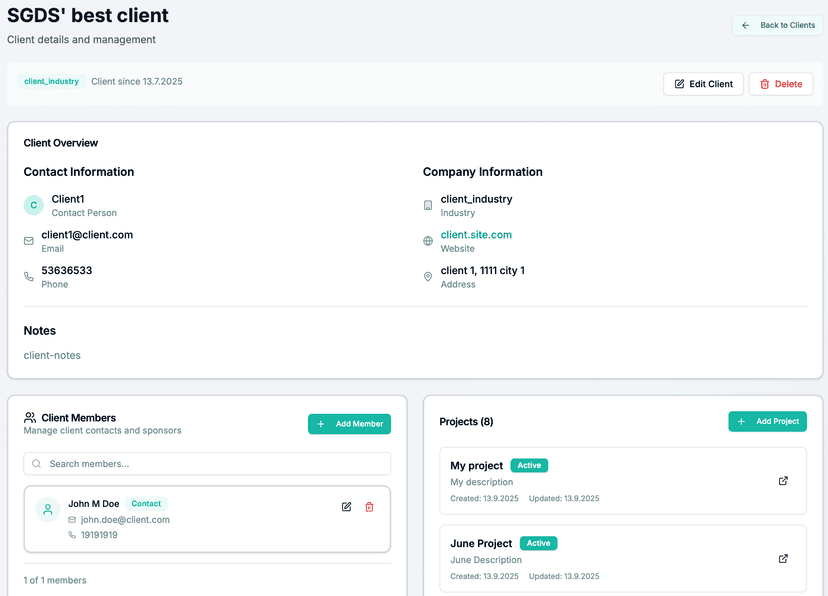
Task: Open the edit pencil icon for John M Doe
Action: point(346,507)
